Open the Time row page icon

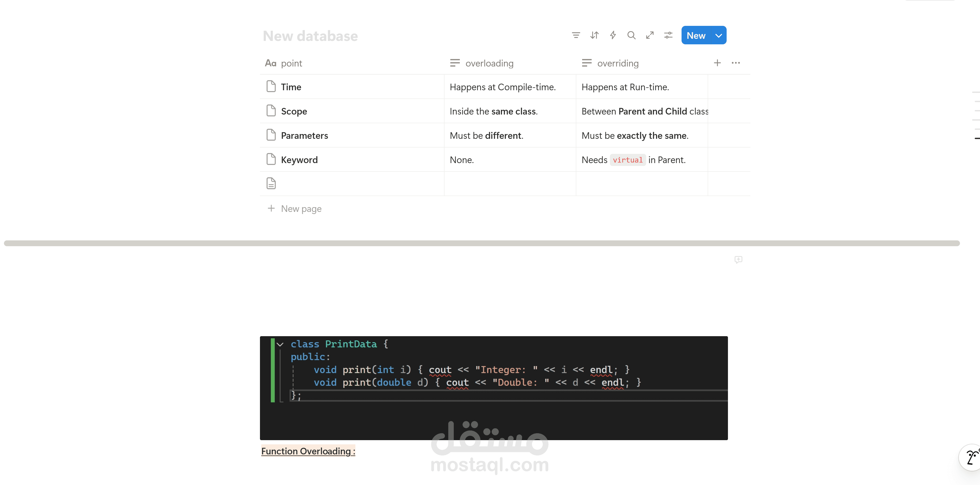pyautogui.click(x=271, y=87)
